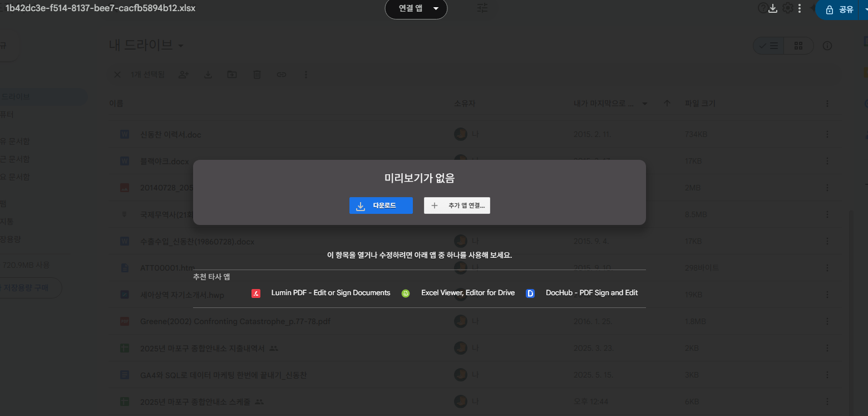Screen dimensions: 868x416
Task: Click the download icon in the top bar
Action: (772, 8)
